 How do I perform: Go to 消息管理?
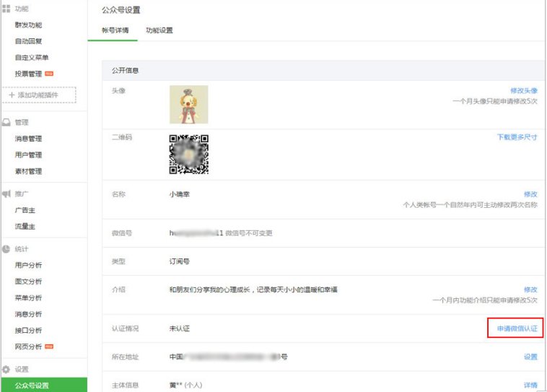[x=28, y=139]
